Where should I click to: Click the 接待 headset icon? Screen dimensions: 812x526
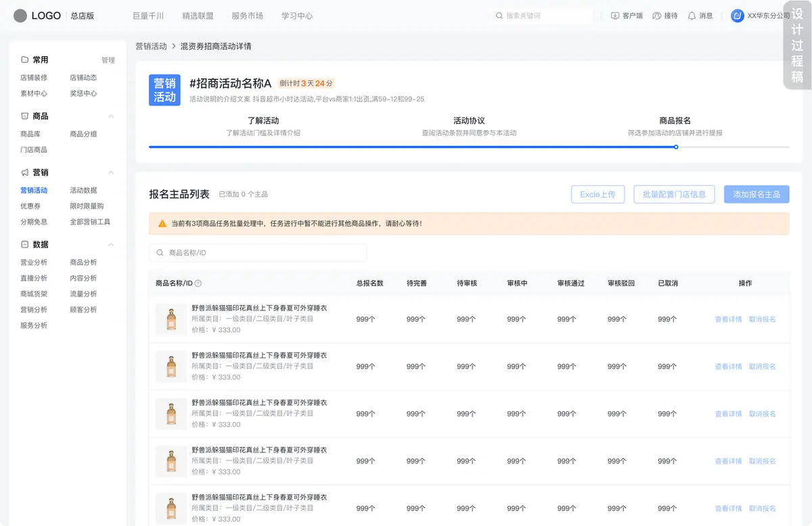click(656, 16)
